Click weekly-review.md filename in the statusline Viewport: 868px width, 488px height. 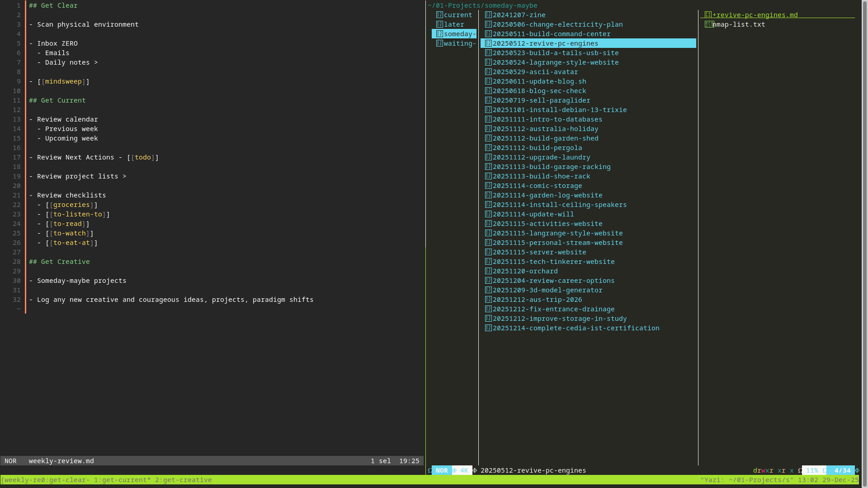[x=61, y=461]
